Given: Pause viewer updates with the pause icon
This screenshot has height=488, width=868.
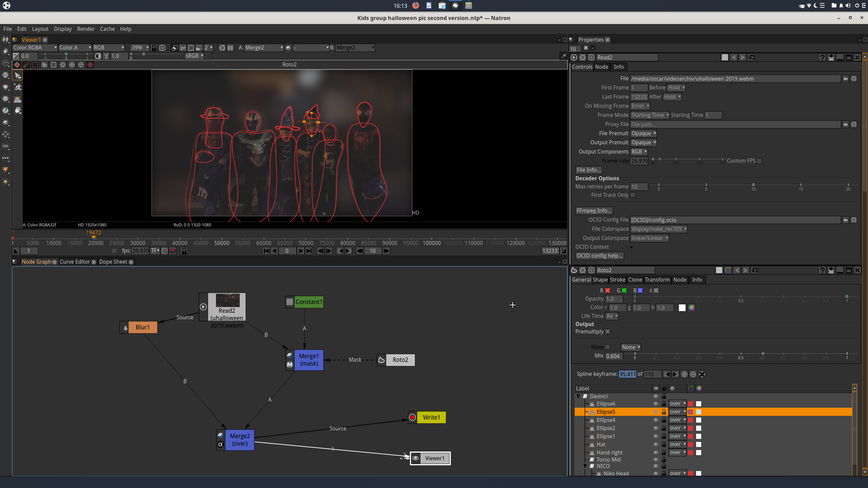Looking at the screenshot, I should [x=231, y=48].
